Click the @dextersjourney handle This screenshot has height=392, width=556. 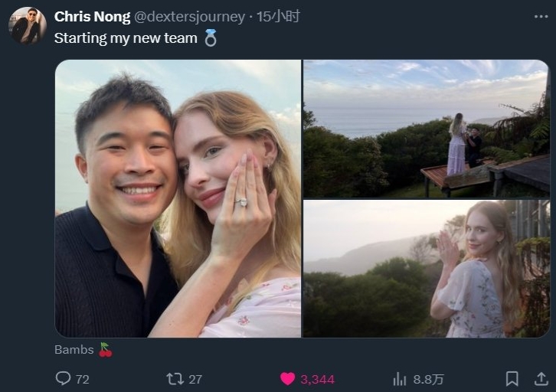[190, 17]
